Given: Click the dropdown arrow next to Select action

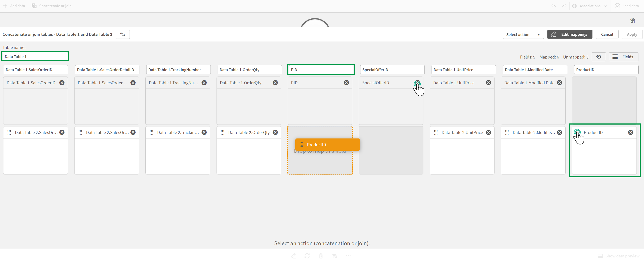Looking at the screenshot, I should 538,35.
